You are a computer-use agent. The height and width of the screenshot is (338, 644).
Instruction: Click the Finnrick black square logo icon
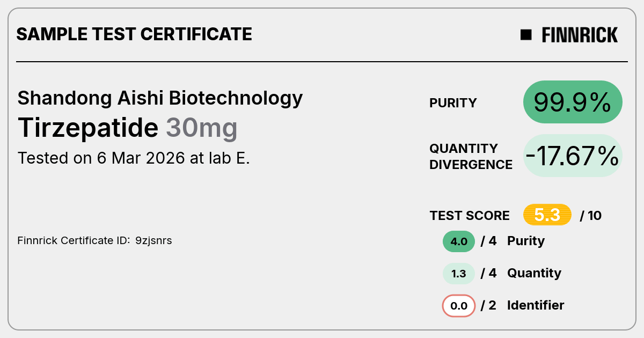[x=526, y=35]
